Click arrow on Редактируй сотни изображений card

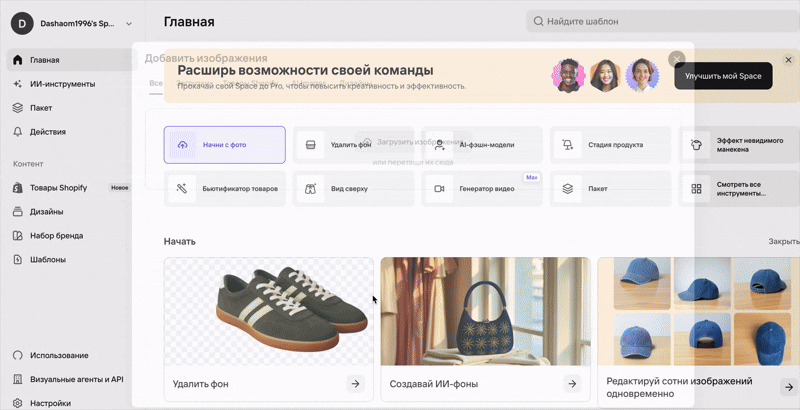[x=789, y=387]
